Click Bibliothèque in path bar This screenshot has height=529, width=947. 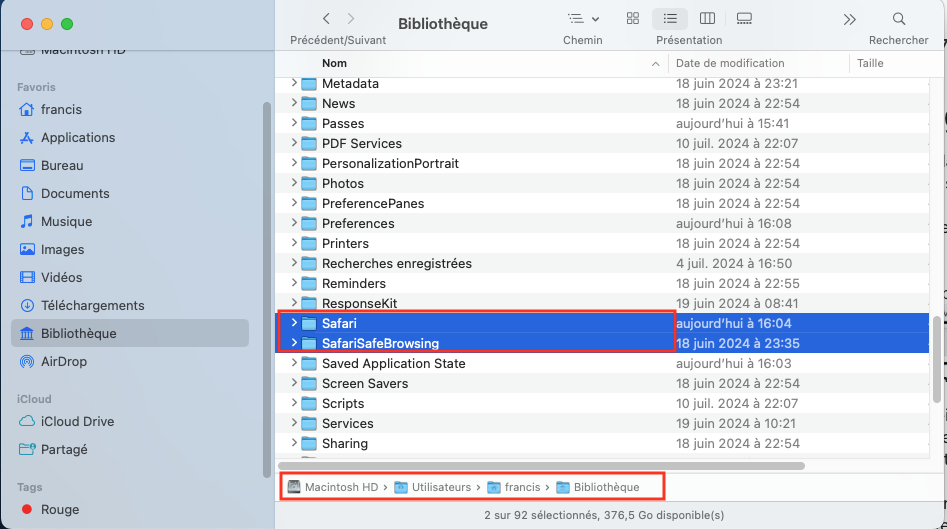598,487
